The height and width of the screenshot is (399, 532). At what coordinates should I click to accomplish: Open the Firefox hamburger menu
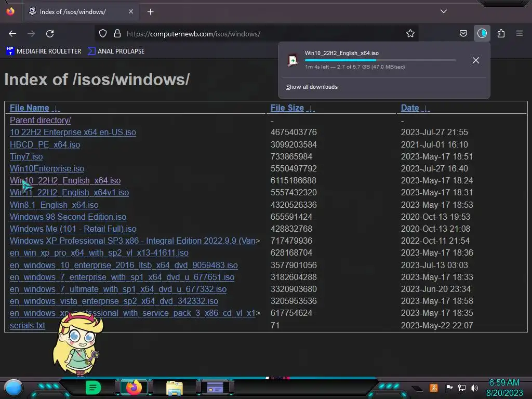520,33
